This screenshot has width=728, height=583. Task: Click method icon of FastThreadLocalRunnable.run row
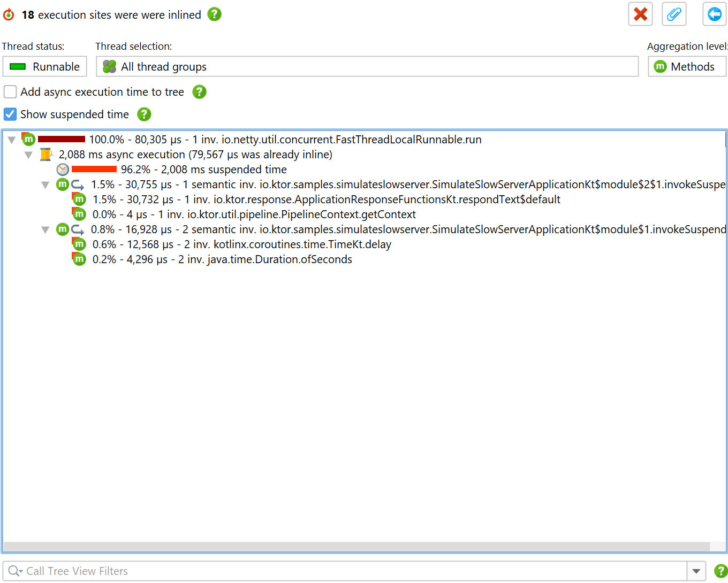pos(28,139)
